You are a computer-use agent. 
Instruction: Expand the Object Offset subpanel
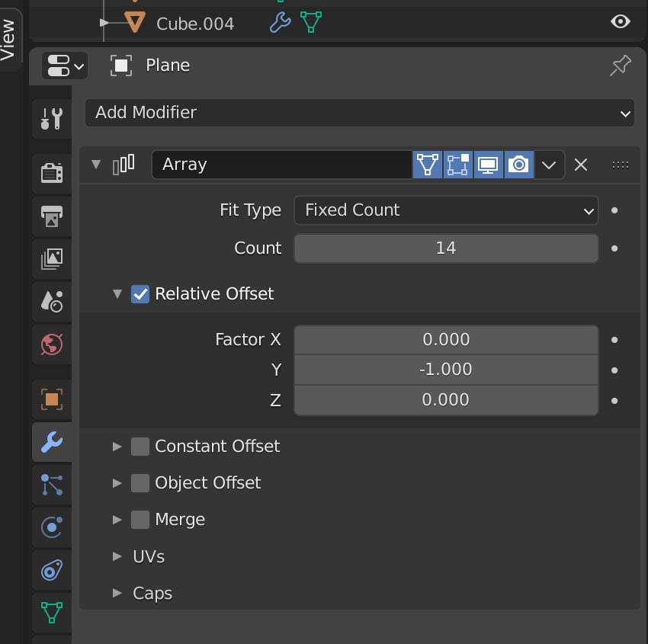[x=117, y=483]
